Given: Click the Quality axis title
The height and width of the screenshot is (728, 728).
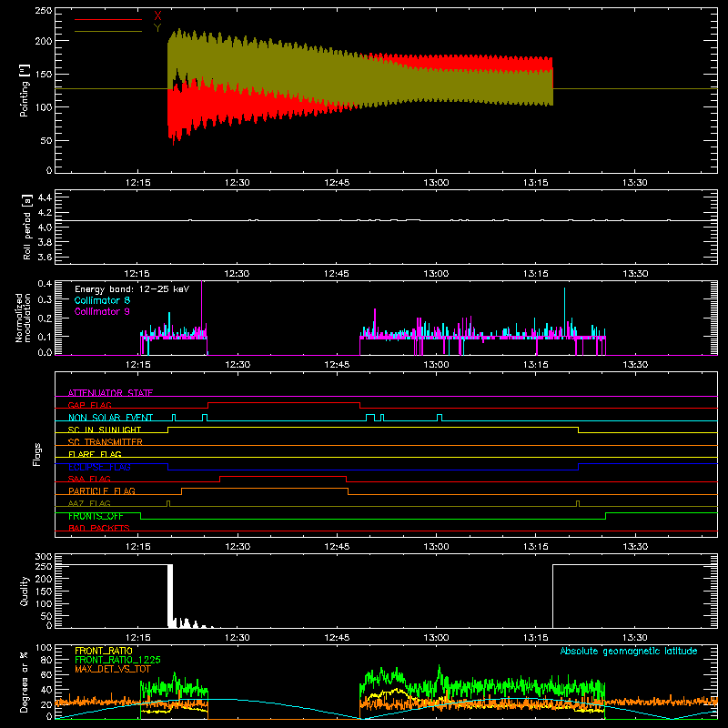Looking at the screenshot, I should click(25, 591).
